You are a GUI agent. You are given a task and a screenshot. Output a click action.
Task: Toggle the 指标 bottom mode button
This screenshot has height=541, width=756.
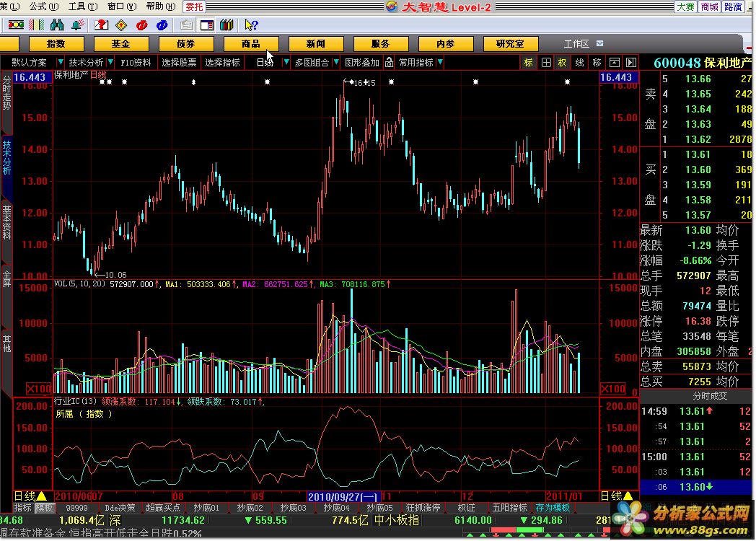click(x=22, y=508)
